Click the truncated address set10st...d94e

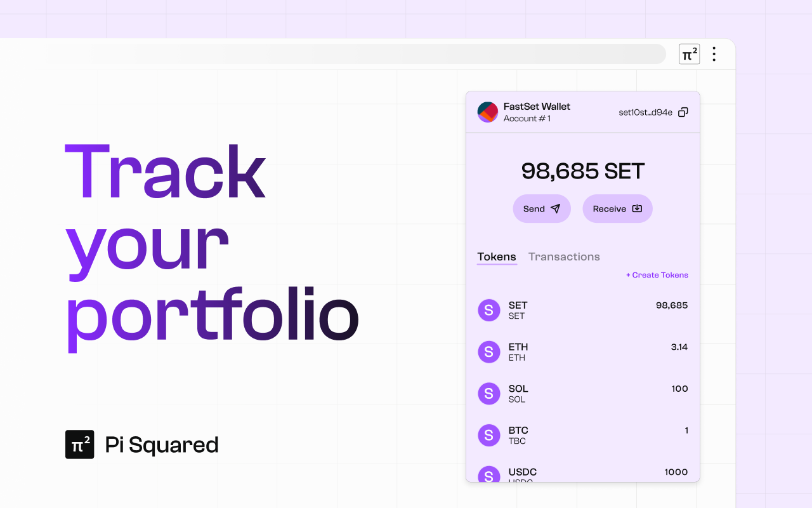tap(645, 112)
